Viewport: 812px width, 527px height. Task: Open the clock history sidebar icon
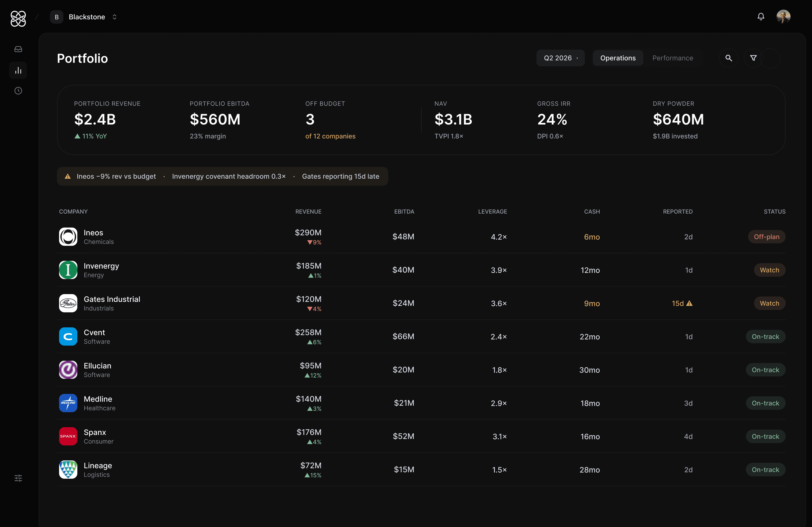(18, 91)
